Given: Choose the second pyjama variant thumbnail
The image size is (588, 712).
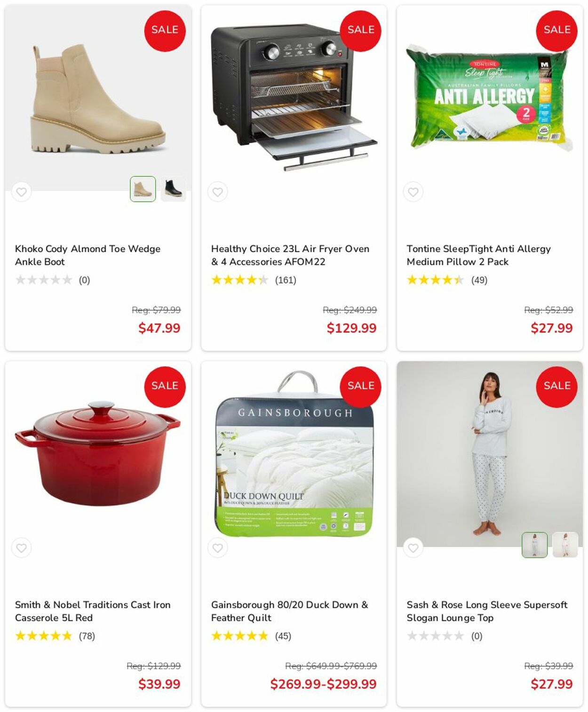Looking at the screenshot, I should (x=565, y=545).
